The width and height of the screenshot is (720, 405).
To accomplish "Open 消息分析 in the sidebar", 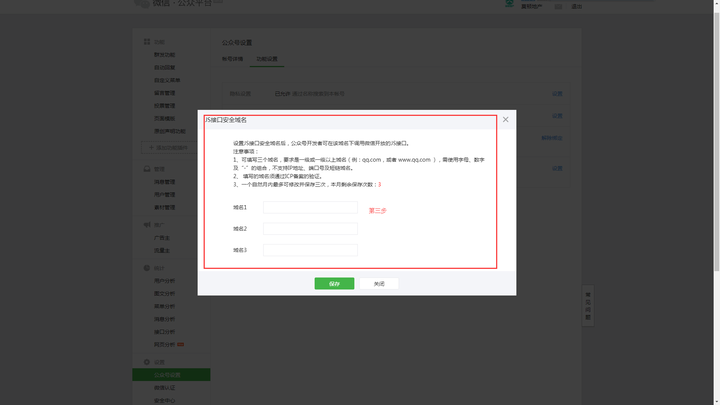I will [x=164, y=319].
